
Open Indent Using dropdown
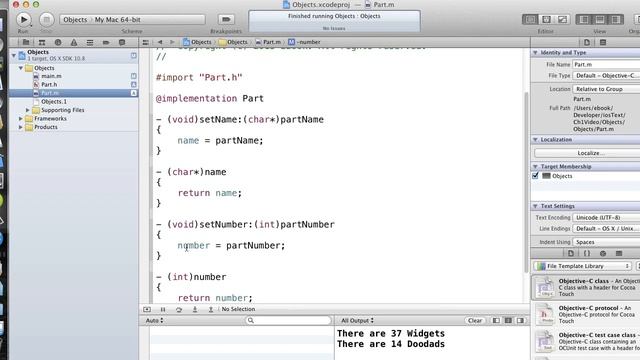point(607,242)
